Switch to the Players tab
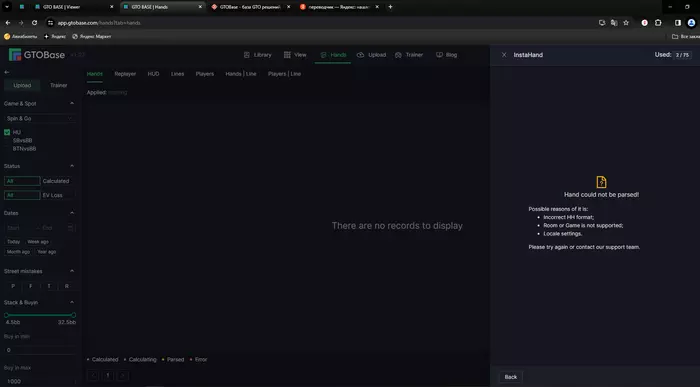This screenshot has height=387, width=700. [204, 74]
